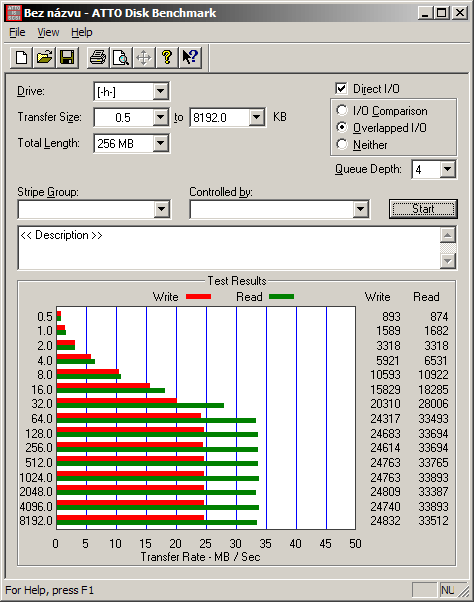Click the green Read legend swatch
This screenshot has height=602, width=474.
282,296
